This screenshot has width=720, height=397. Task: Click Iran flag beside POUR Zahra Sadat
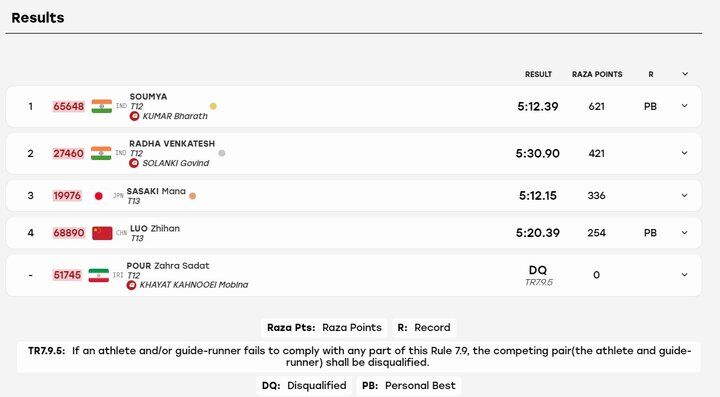coord(98,275)
